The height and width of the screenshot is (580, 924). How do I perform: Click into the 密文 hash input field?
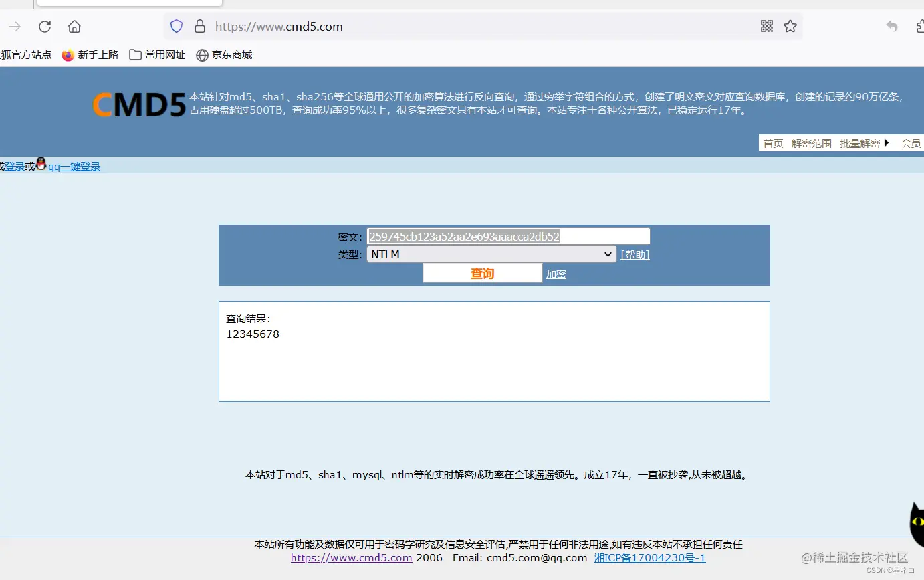[x=508, y=236]
